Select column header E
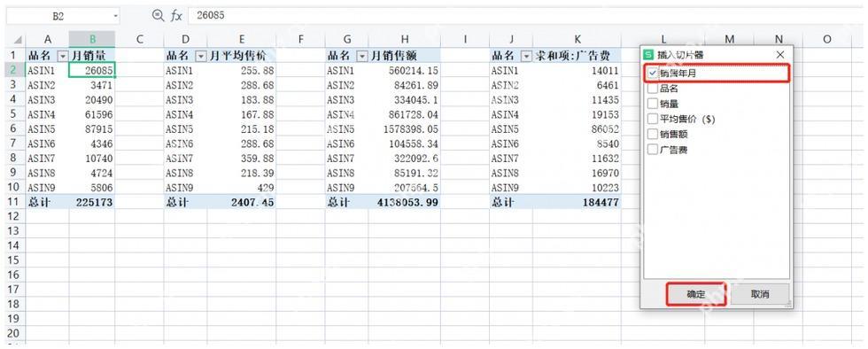The image size is (868, 349). coord(242,39)
